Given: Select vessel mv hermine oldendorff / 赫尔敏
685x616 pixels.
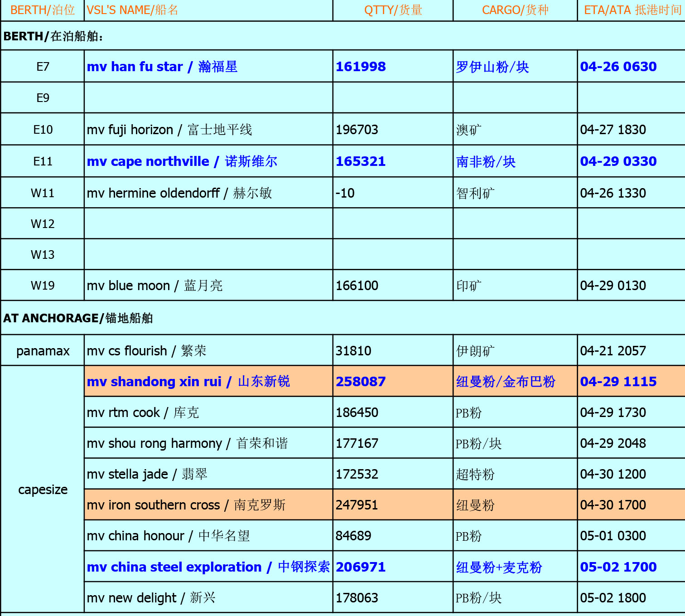Looking at the screenshot, I should tap(208, 193).
